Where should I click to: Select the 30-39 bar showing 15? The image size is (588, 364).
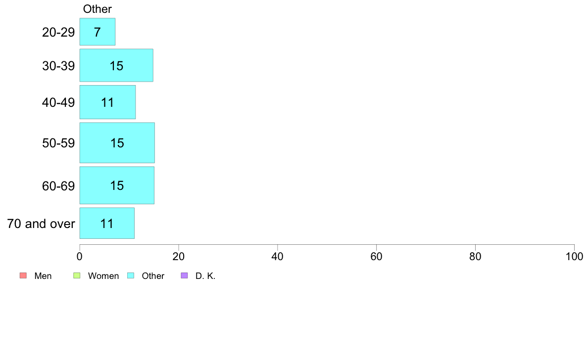tap(116, 65)
